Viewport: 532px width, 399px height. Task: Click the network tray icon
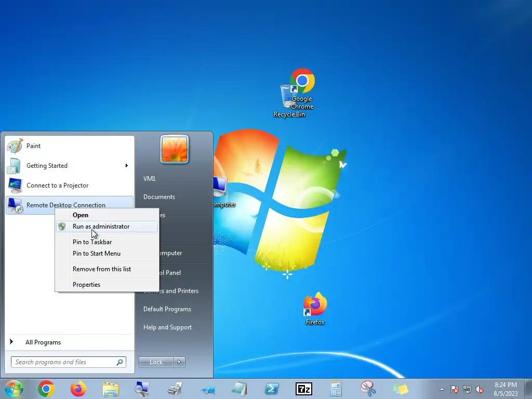(467, 389)
